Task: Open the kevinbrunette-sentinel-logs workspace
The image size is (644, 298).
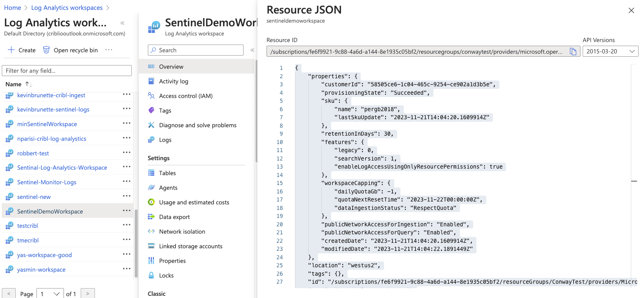Action: click(x=53, y=109)
